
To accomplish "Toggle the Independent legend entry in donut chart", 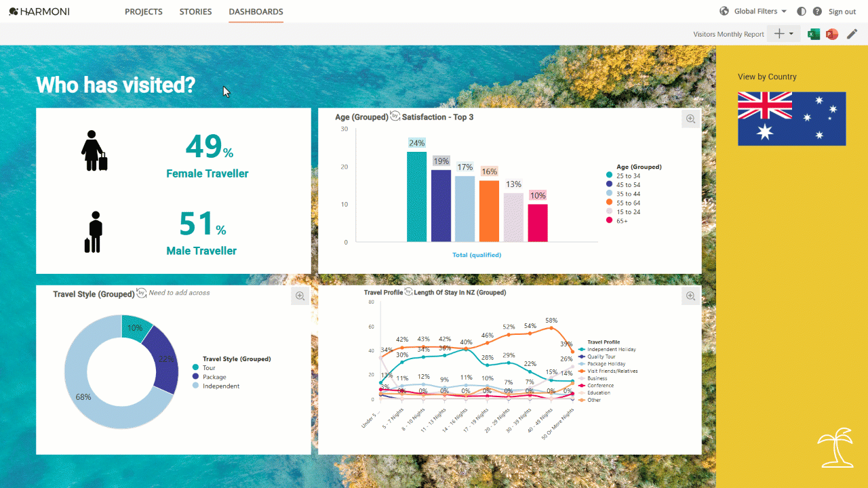I will [216, 386].
